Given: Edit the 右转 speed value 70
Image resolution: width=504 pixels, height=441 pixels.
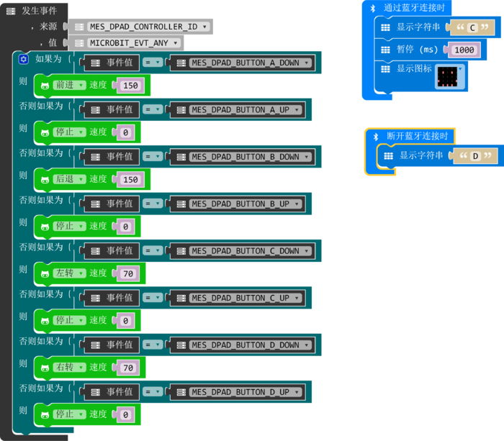Looking at the screenshot, I should 128,368.
